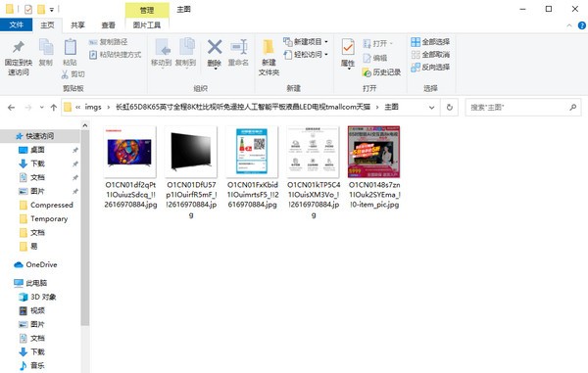Click the search magnifier icon
The height and width of the screenshot is (373, 588).
pos(572,108)
